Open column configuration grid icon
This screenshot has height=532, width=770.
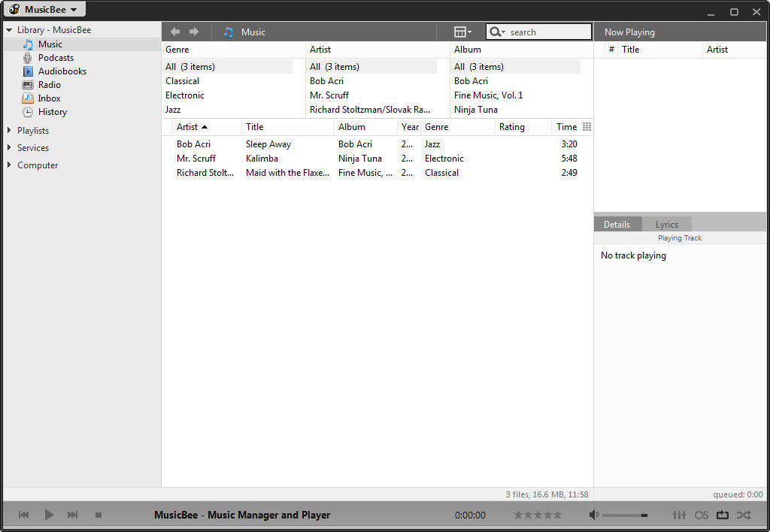(587, 127)
